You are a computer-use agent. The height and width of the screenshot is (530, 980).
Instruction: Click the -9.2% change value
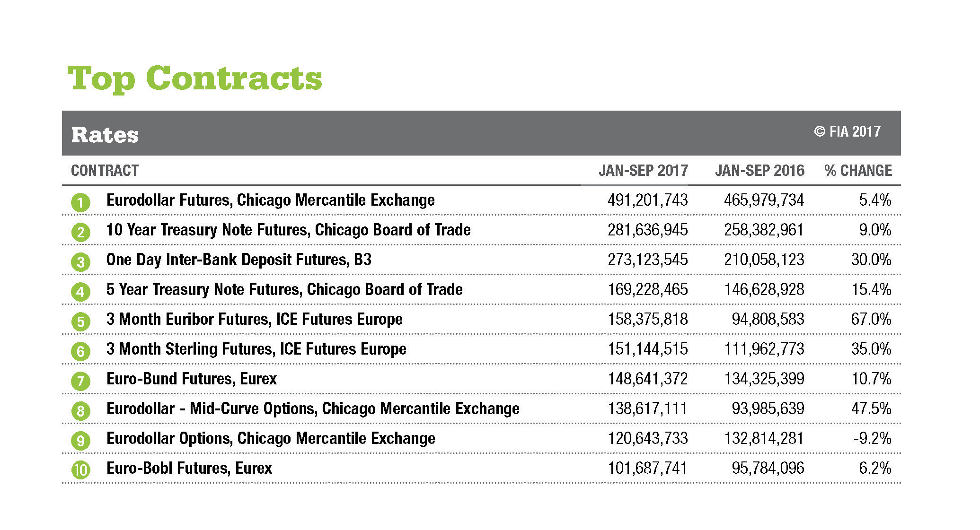point(872,439)
